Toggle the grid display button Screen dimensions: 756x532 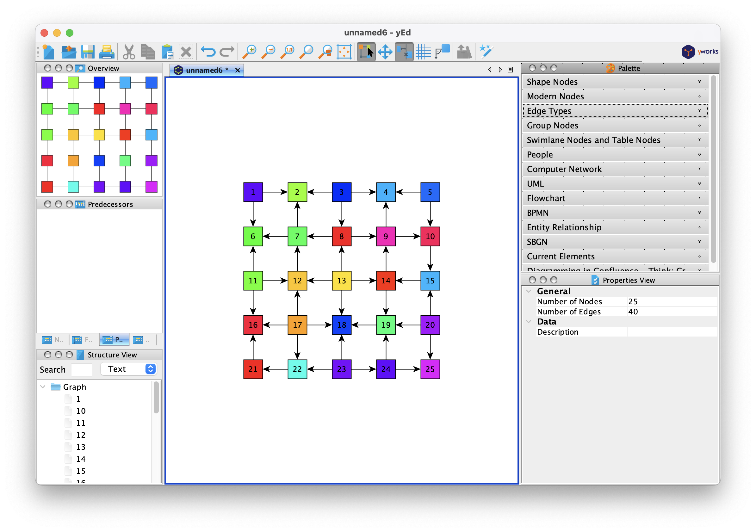pyautogui.click(x=423, y=52)
